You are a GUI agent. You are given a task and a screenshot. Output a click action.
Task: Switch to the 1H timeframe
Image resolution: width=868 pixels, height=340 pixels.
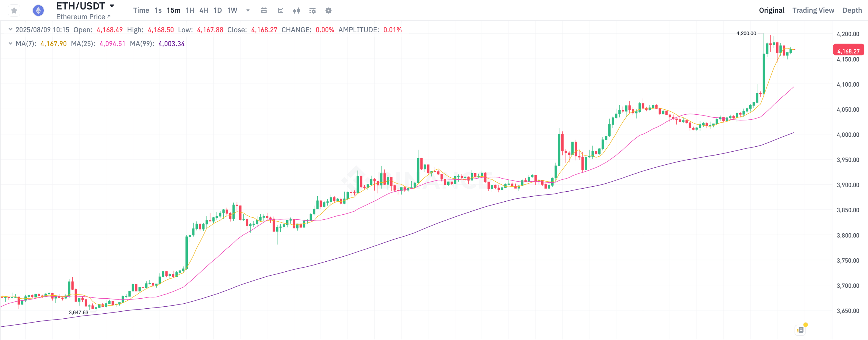[x=190, y=10]
